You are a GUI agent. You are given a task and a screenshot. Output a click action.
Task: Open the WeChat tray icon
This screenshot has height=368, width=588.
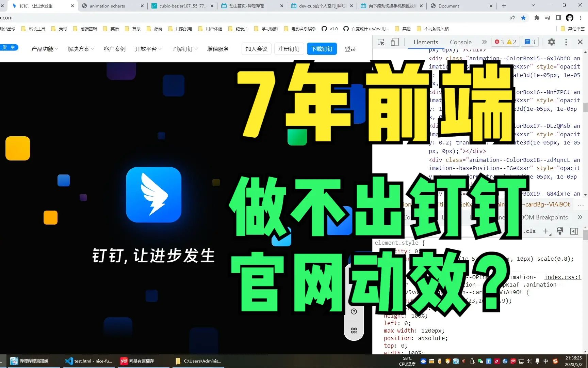(x=480, y=361)
